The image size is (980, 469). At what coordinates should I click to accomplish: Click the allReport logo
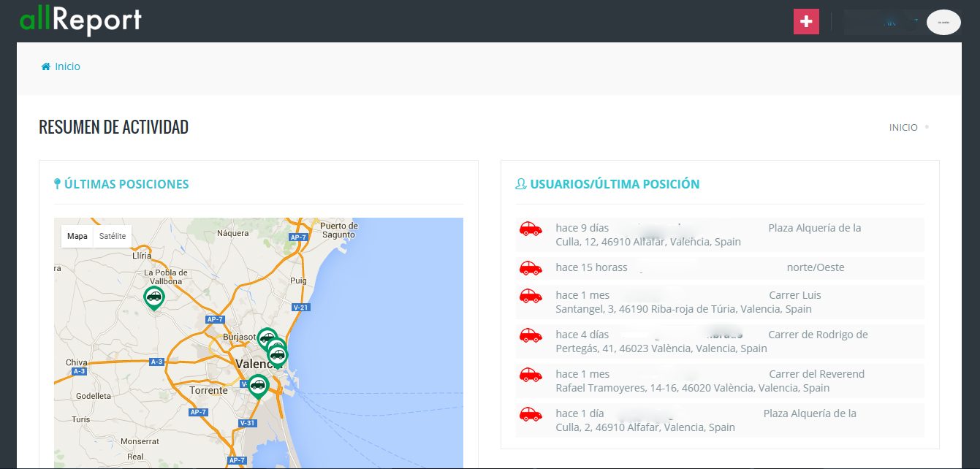(80, 20)
